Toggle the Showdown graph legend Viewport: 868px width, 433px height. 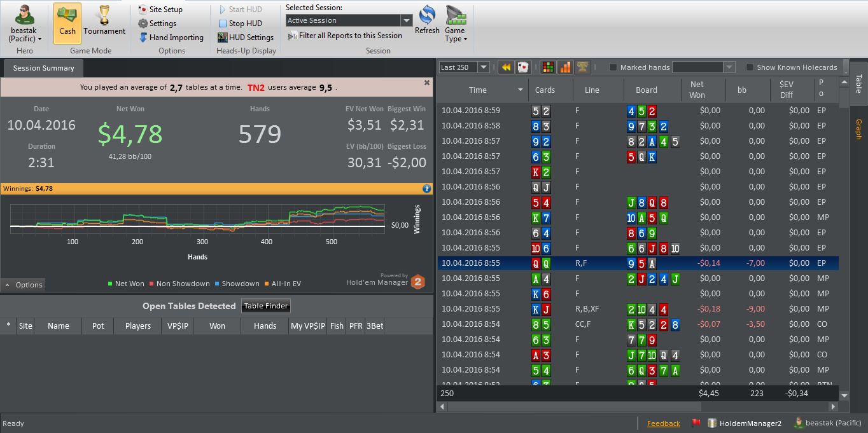click(237, 284)
